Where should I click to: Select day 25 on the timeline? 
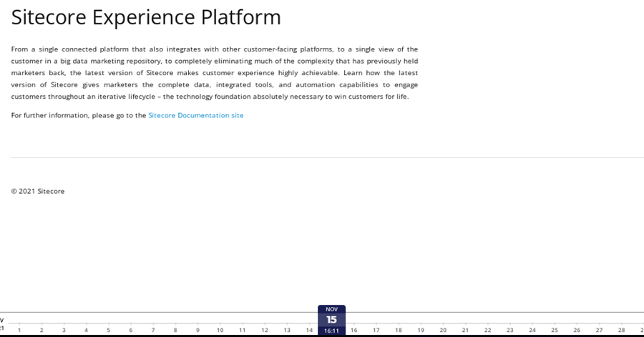[555, 330]
